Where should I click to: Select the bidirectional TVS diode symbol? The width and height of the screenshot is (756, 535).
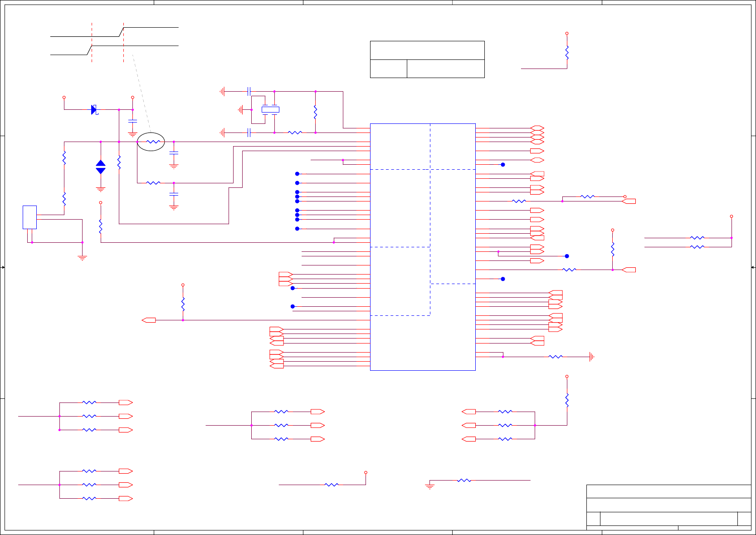101,167
